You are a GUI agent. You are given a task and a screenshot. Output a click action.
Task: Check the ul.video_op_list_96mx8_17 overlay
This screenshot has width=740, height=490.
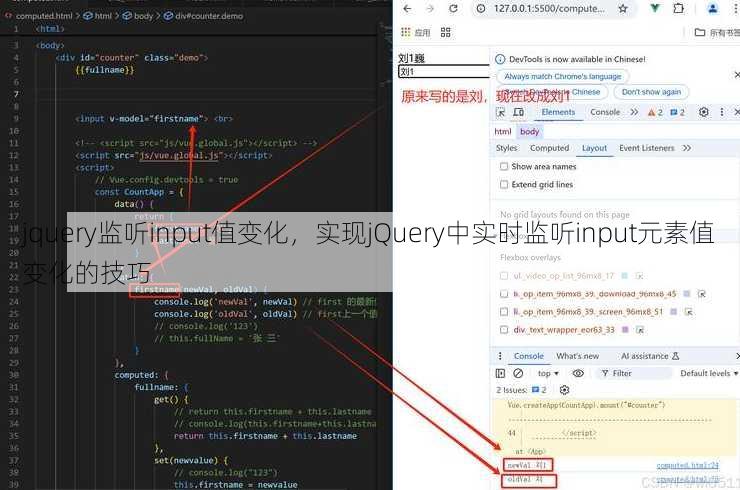click(x=504, y=276)
